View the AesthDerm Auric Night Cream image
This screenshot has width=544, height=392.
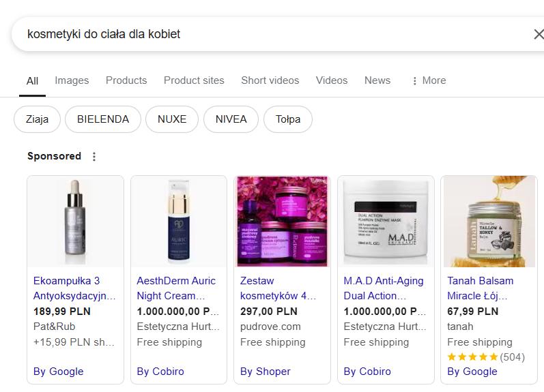point(179,222)
